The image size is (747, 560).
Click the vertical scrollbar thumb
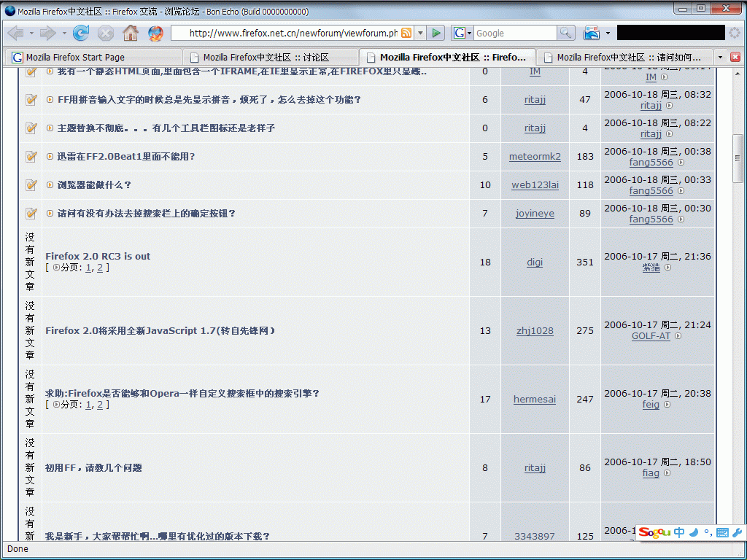tap(738, 158)
